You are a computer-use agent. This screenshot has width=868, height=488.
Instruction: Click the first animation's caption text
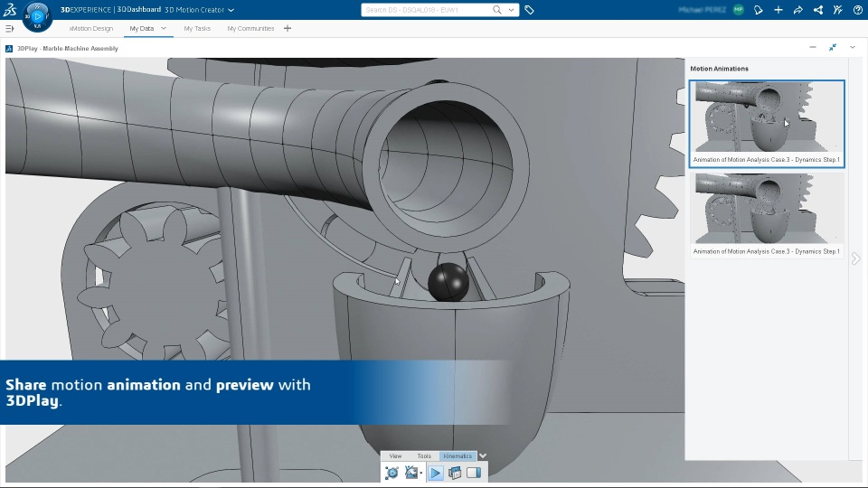click(767, 159)
